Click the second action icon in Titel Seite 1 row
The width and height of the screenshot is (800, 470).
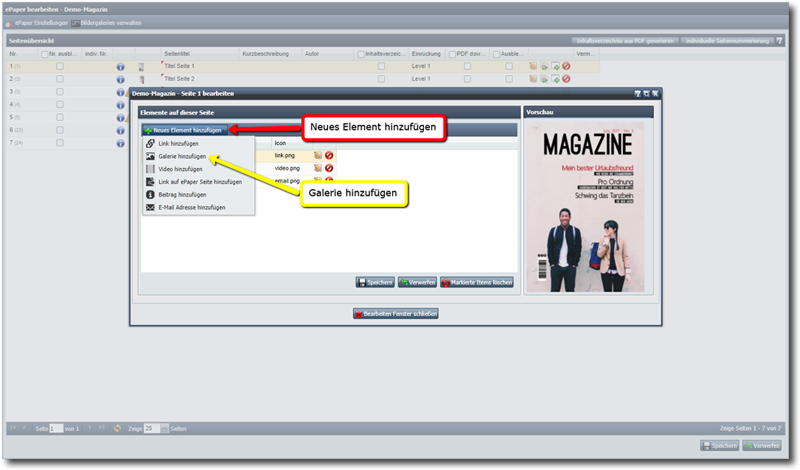click(544, 66)
